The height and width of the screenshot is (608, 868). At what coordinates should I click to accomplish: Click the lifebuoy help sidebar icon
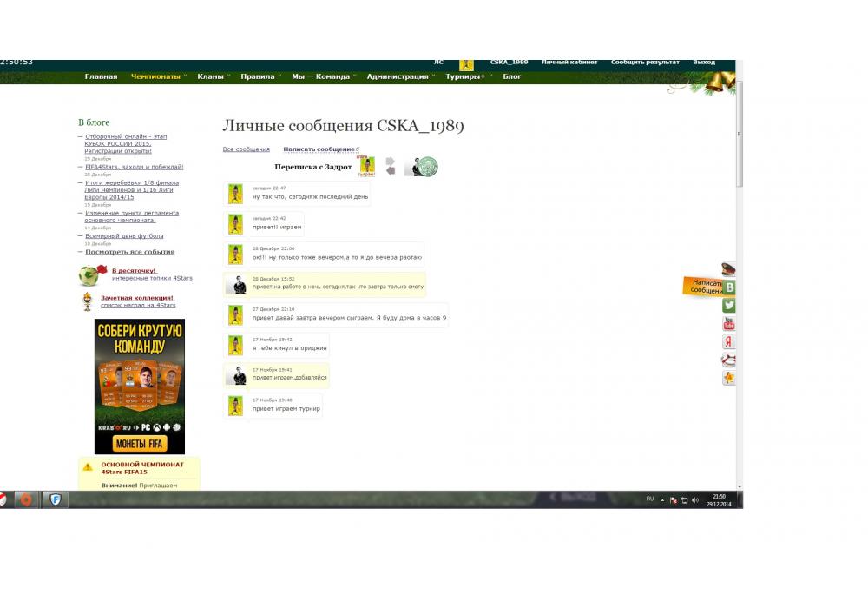728,360
